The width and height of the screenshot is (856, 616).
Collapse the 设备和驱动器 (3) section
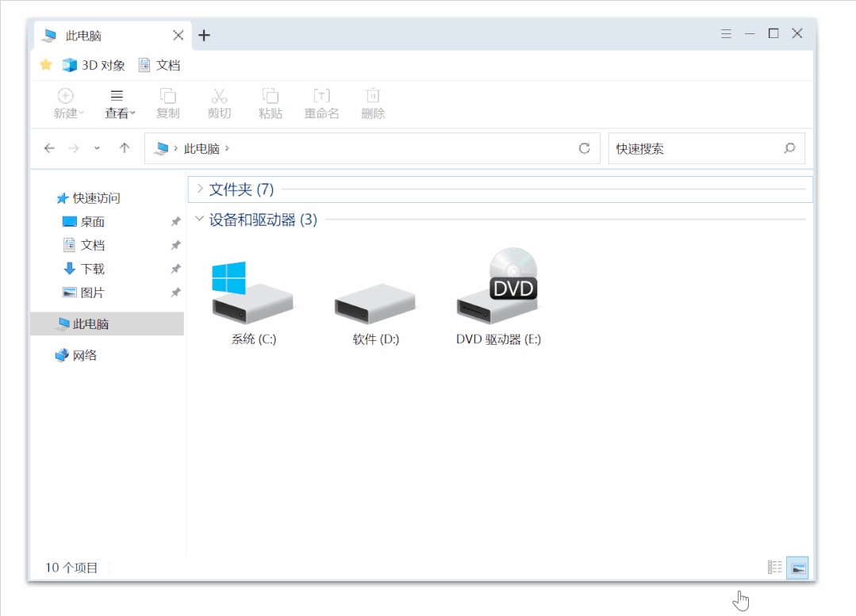coord(199,219)
